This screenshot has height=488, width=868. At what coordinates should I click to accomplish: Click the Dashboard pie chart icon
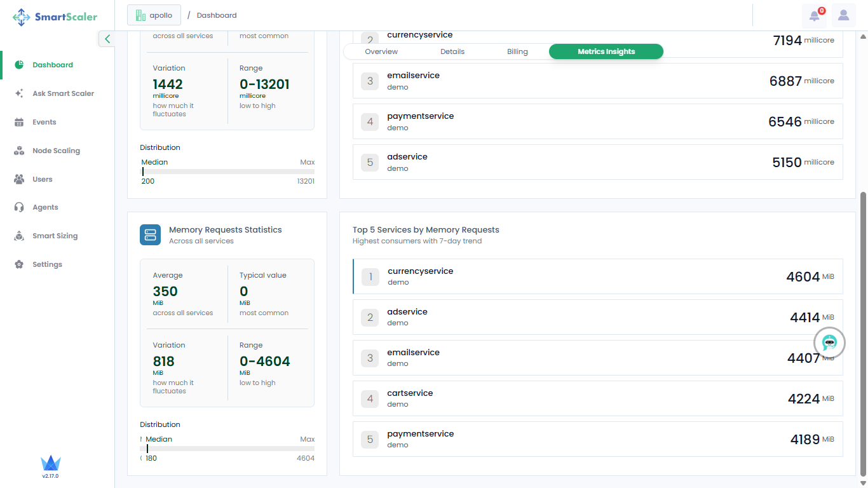[x=19, y=65]
